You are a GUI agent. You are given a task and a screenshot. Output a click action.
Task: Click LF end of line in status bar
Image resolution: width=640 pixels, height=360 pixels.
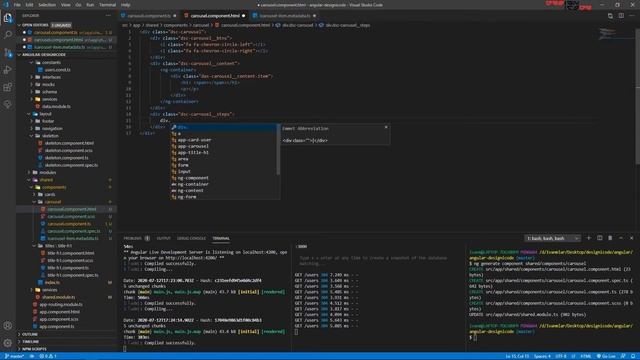[x=573, y=356]
